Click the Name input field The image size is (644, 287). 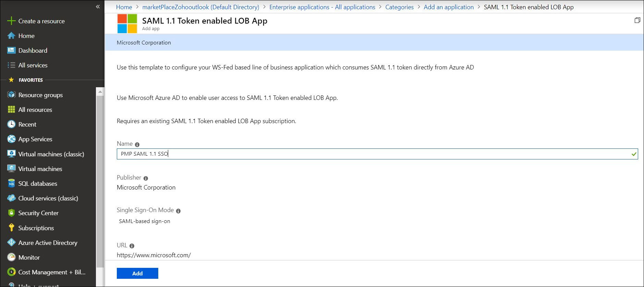(377, 154)
